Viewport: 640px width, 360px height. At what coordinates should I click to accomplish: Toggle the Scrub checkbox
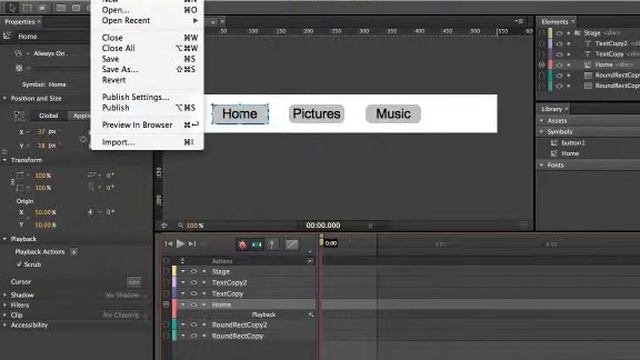click(x=19, y=264)
